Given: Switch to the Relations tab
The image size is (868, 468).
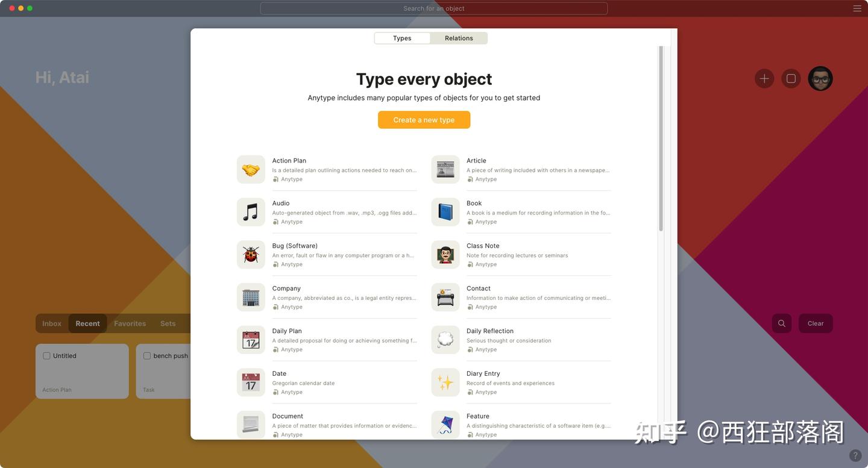Looking at the screenshot, I should pyautogui.click(x=459, y=38).
